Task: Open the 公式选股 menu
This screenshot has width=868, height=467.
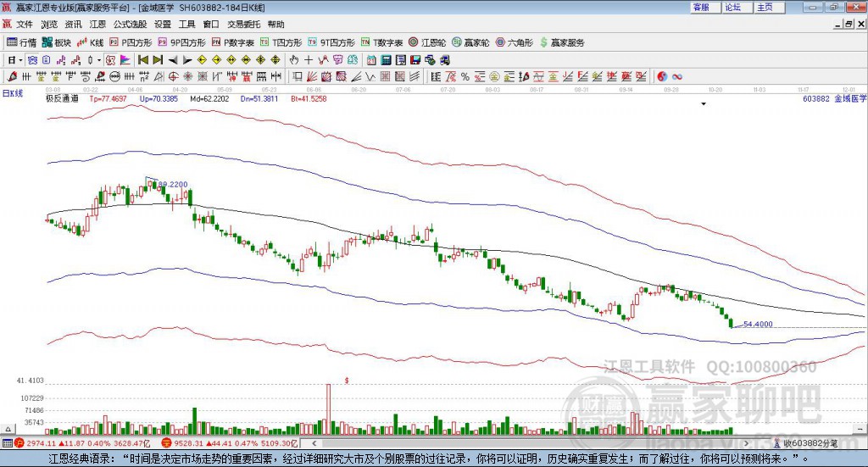Action: (130, 25)
